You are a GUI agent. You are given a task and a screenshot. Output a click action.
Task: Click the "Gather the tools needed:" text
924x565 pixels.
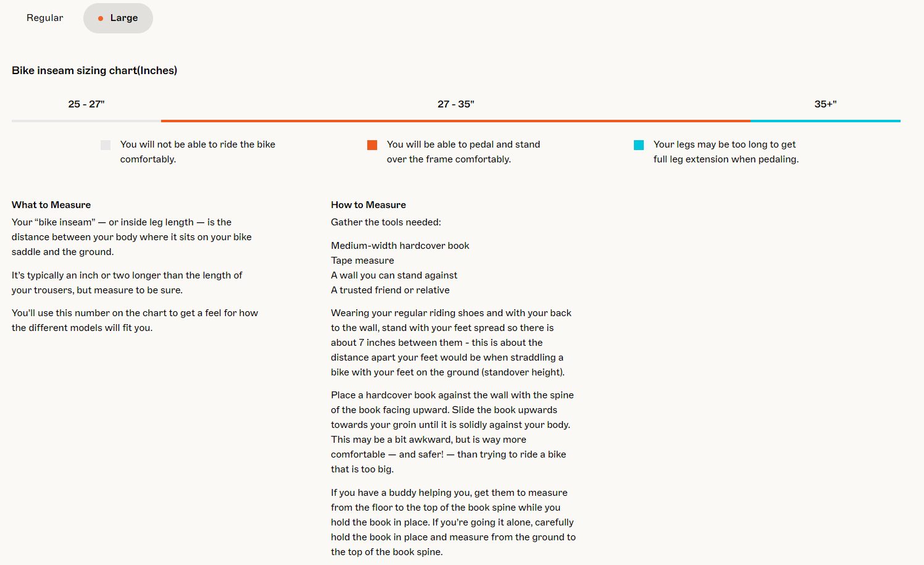(x=386, y=222)
